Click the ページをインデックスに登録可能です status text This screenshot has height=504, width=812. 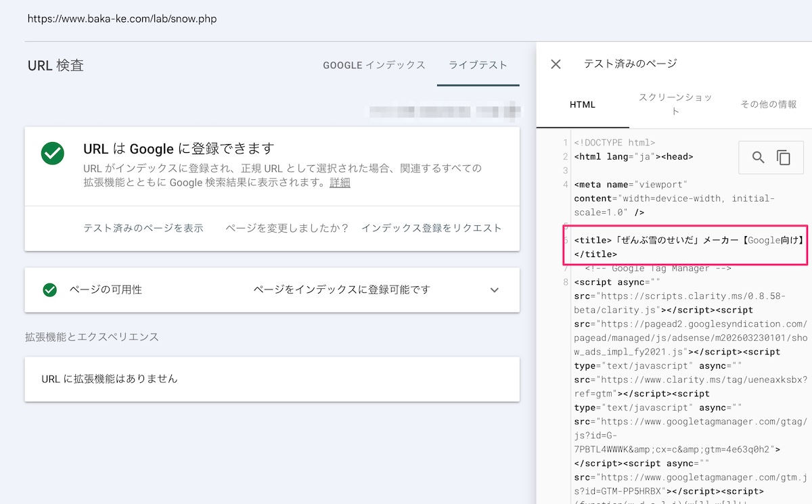click(x=342, y=290)
